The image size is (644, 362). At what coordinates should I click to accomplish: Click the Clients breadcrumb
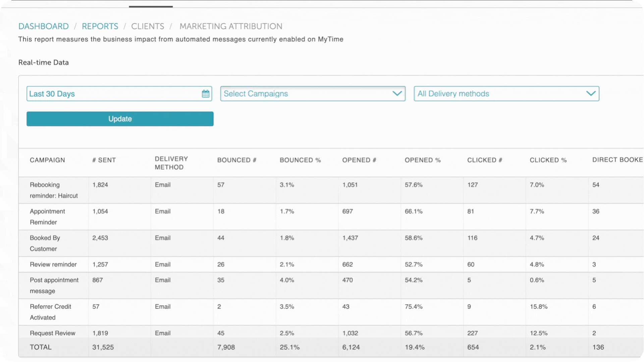pyautogui.click(x=148, y=26)
